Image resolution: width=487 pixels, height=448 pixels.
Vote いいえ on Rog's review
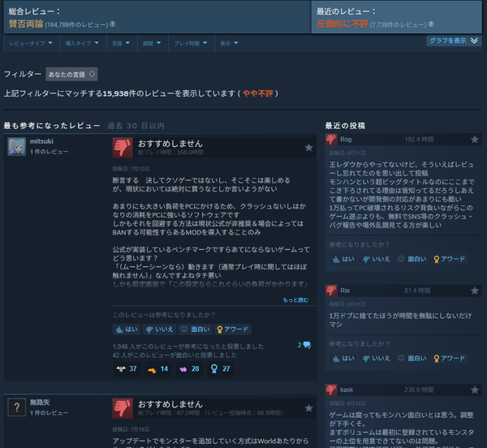tap(377, 259)
